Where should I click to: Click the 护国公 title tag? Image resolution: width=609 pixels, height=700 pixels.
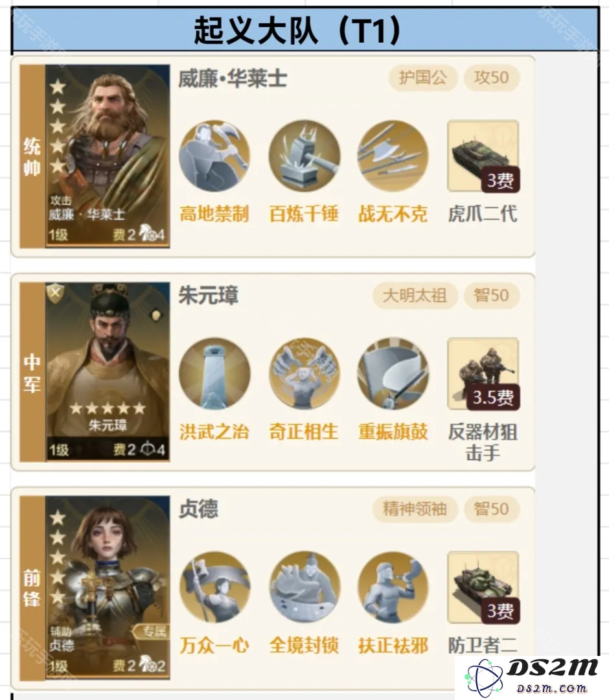(423, 78)
